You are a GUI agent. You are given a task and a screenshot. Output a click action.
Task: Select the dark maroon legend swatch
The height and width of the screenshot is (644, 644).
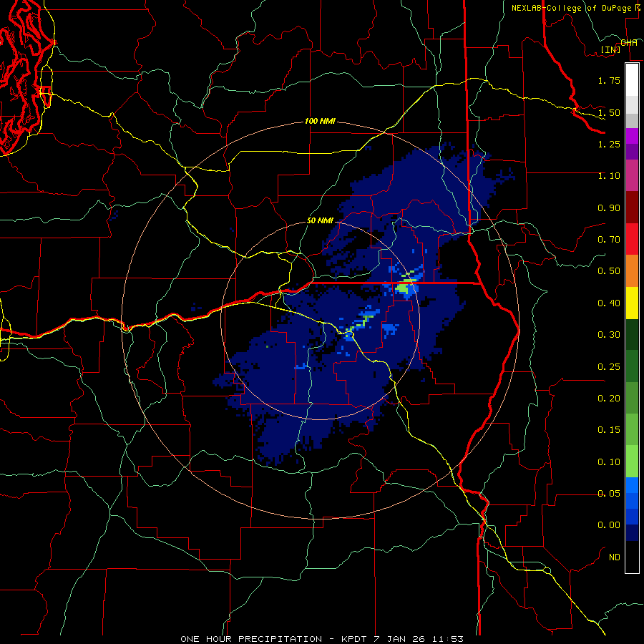[x=632, y=208]
